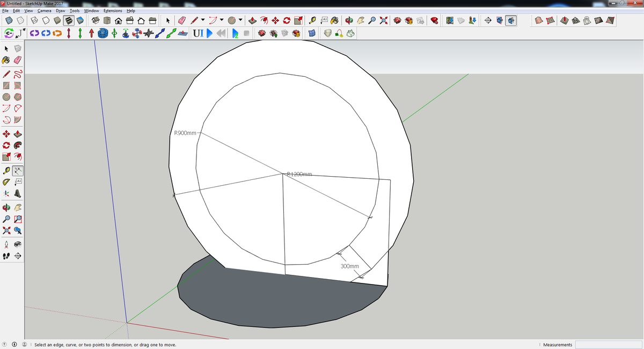This screenshot has height=349, width=644.
Task: Open the Draw menu
Action: (61, 11)
